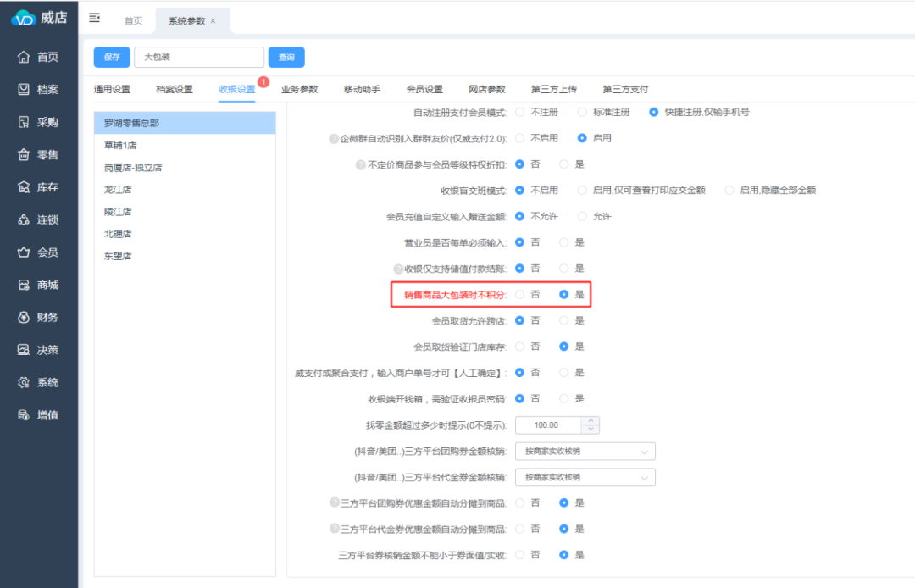915x588 pixels.
Task: Click the 采购 purchasing sidebar icon
Action: tap(24, 122)
